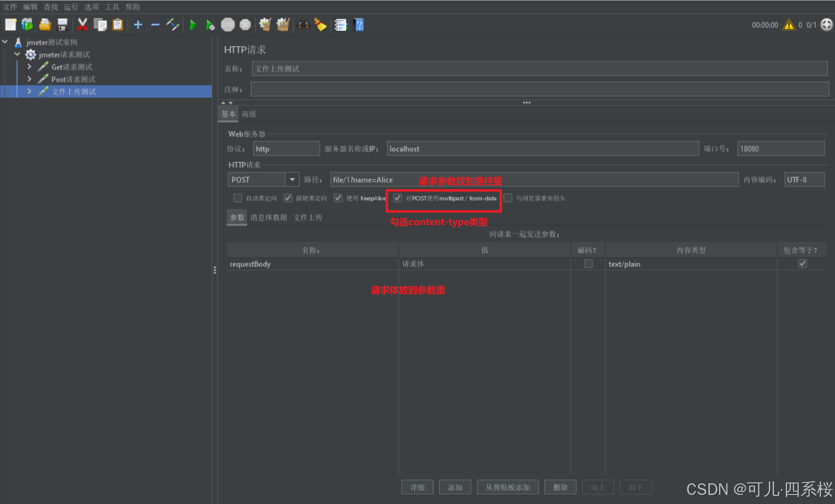Click the Save floppy disk icon
The width and height of the screenshot is (835, 504).
tap(62, 25)
